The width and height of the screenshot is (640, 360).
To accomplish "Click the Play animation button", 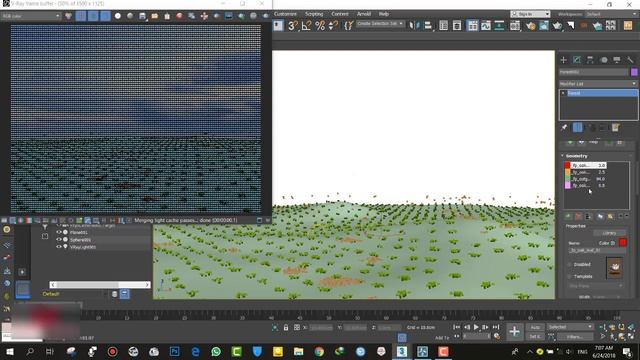I will click(x=476, y=327).
